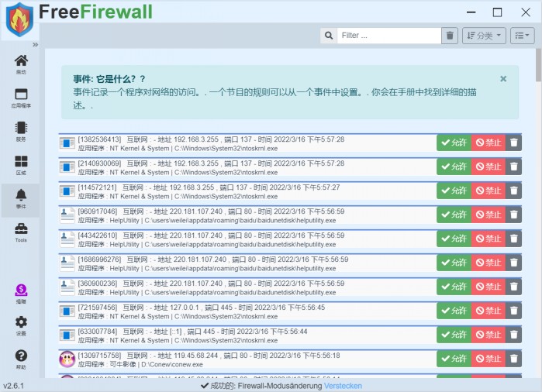Viewport: 542px width, 392px height.
Task: Block event 114572121
Action: pos(488,191)
